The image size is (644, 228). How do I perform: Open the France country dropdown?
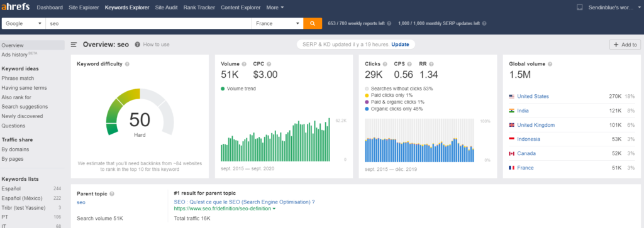click(x=277, y=23)
